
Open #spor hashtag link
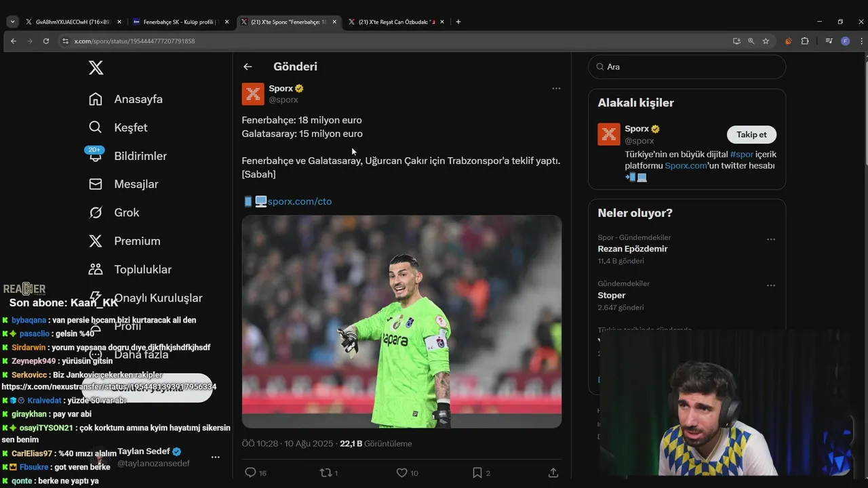tap(742, 155)
